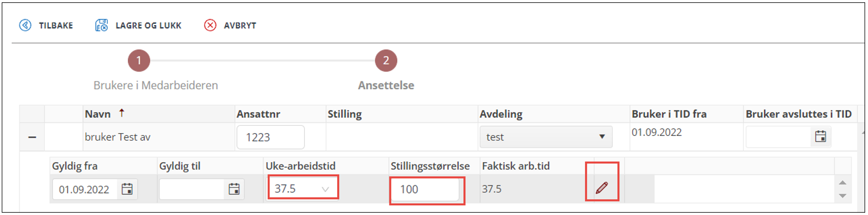Click the scroll down arrow in the comment box
Viewport: 868px width, 215px height.
click(843, 196)
